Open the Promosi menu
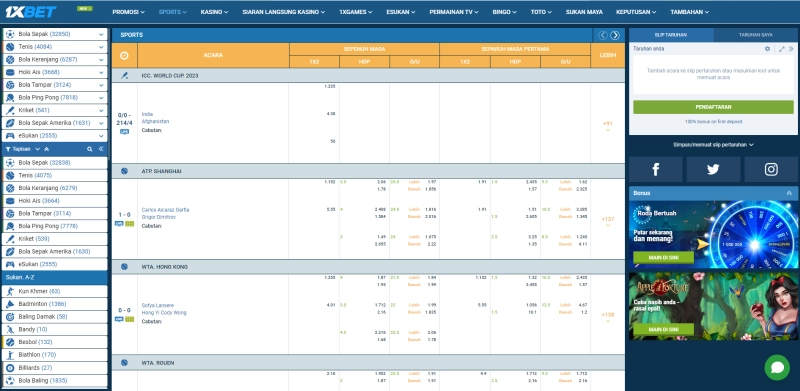 point(128,12)
